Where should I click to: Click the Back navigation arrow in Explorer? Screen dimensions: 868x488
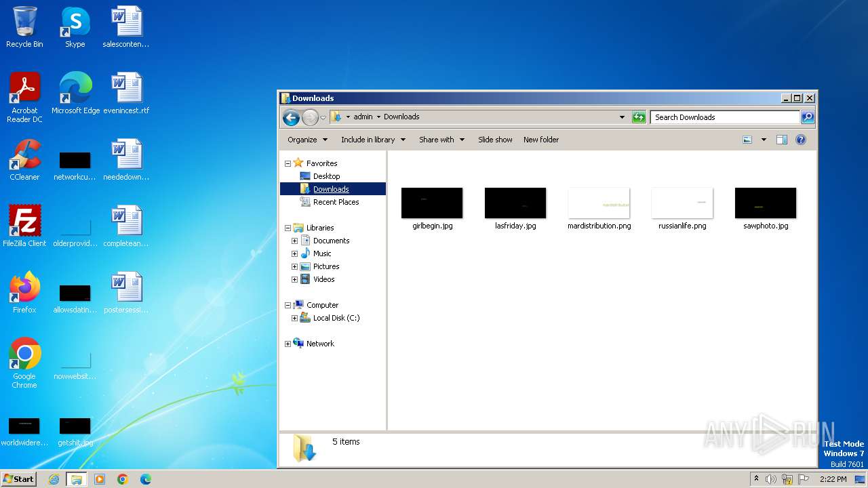[x=291, y=117]
